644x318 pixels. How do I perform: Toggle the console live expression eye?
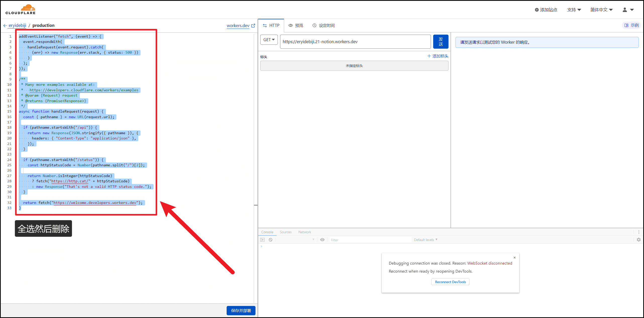point(323,240)
